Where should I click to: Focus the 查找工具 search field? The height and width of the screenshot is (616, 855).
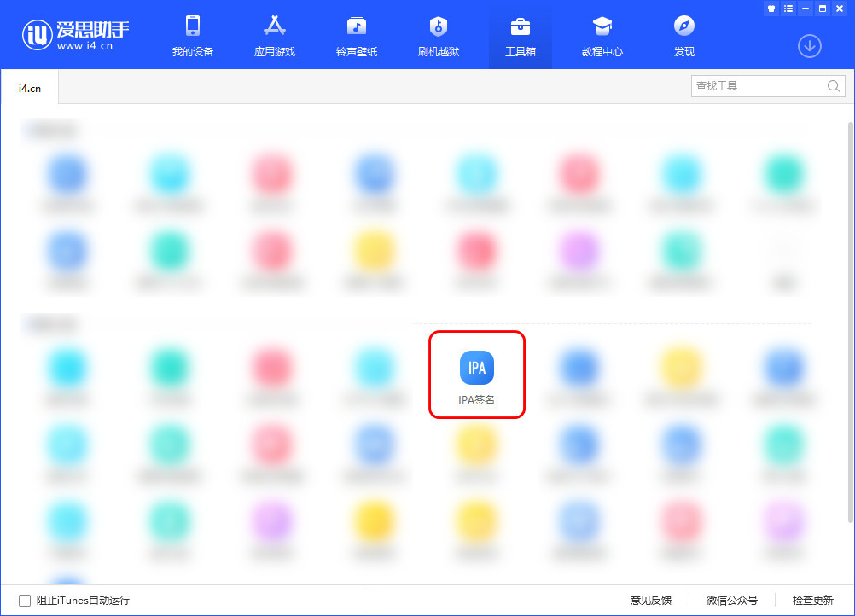[768, 86]
